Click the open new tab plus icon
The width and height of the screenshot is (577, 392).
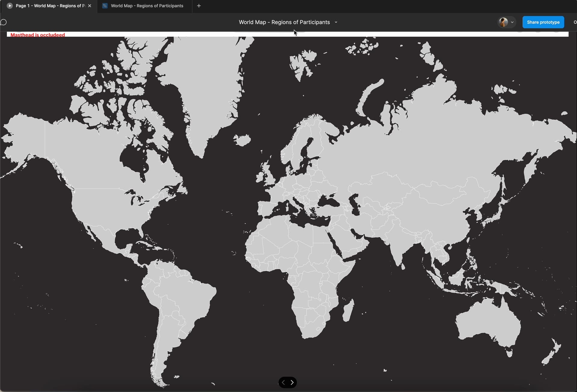pos(198,6)
